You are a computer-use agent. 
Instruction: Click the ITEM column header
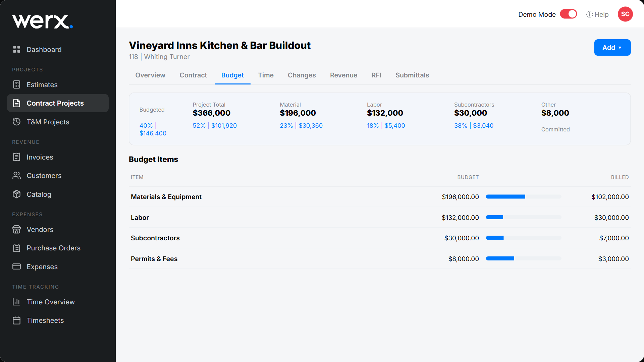(137, 177)
